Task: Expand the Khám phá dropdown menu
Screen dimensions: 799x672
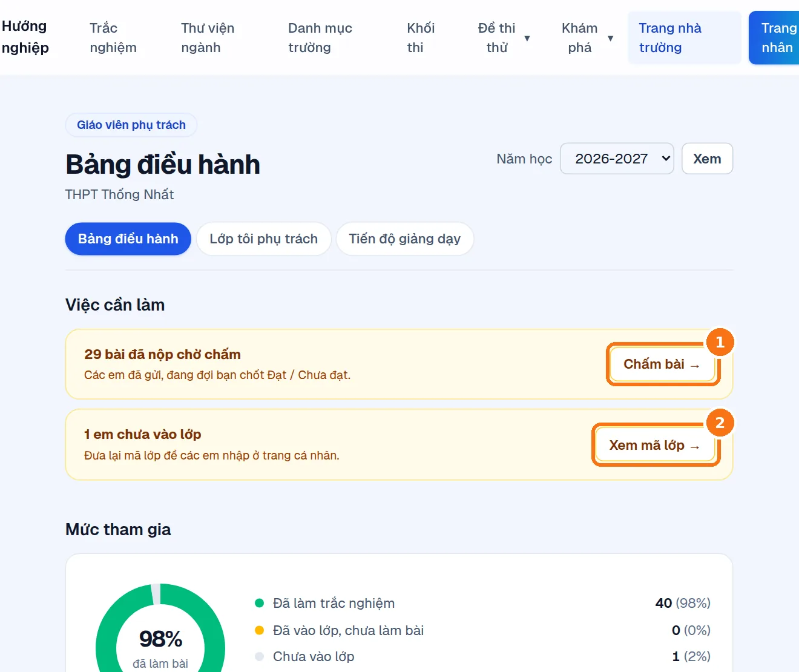Action: coord(587,38)
